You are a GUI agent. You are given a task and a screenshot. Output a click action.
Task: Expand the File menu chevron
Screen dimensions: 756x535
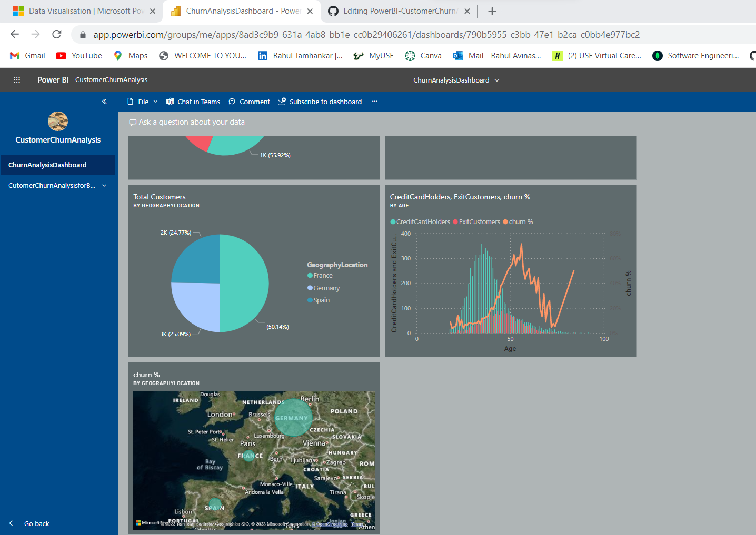155,102
